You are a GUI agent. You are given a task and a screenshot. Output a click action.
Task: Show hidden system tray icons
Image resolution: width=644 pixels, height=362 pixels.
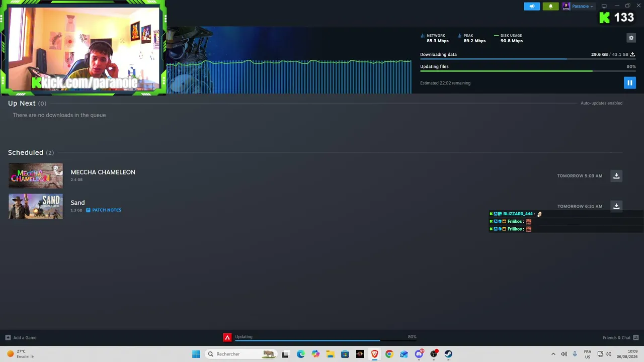pos(553,354)
